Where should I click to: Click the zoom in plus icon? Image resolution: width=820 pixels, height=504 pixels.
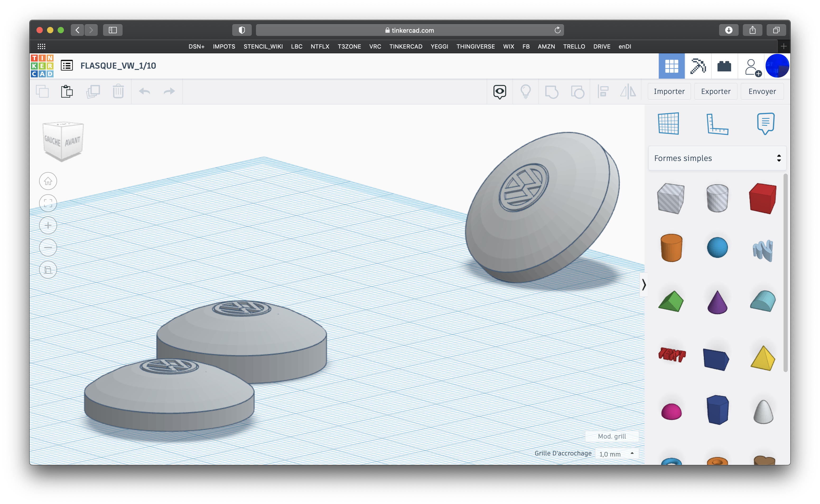click(x=48, y=225)
